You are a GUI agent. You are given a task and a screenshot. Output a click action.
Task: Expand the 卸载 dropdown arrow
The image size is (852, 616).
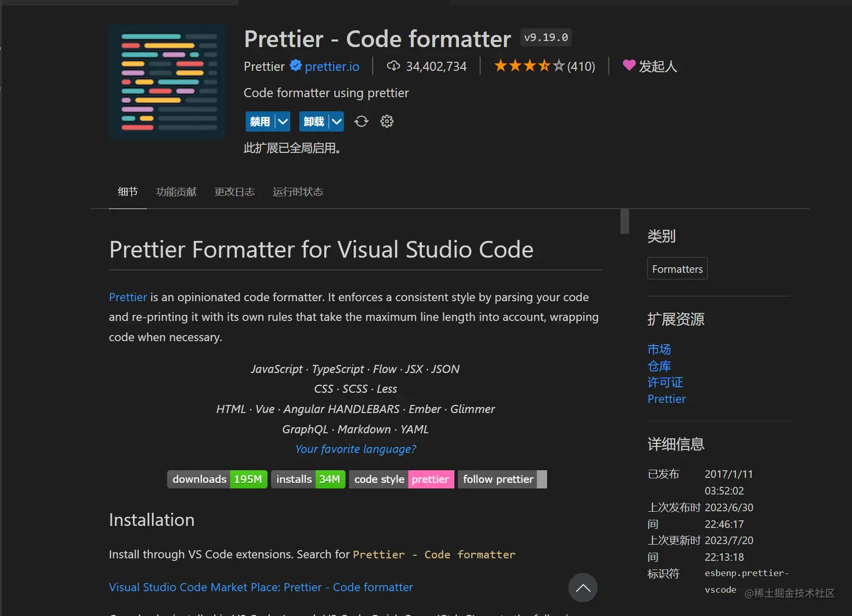(x=336, y=122)
